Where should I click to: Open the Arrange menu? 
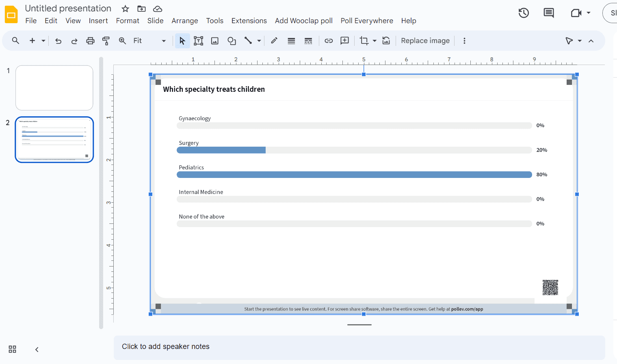click(185, 21)
